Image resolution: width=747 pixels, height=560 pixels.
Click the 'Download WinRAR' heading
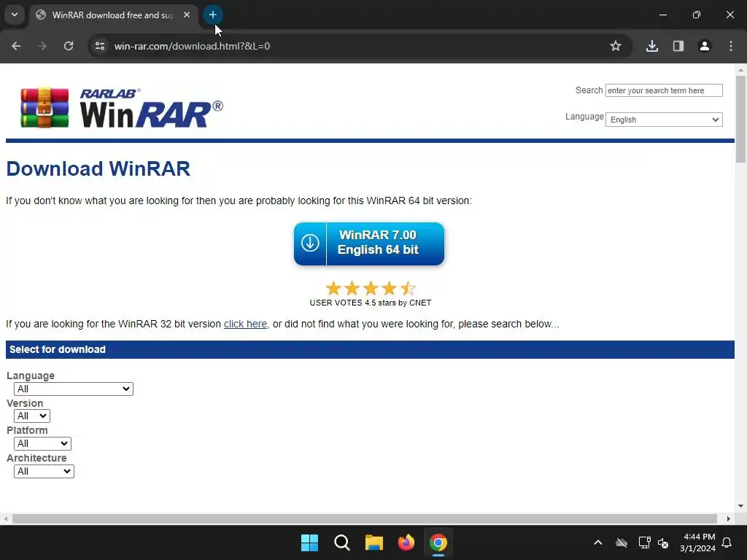[x=98, y=168]
